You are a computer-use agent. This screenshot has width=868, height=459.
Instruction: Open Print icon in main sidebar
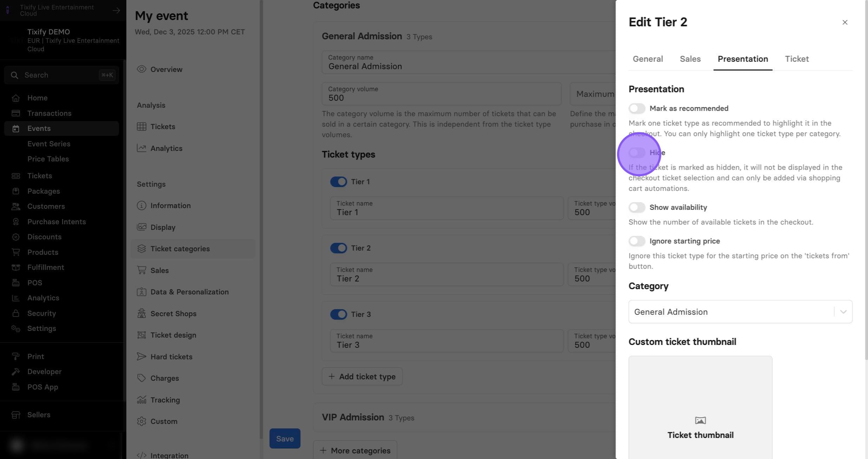15,356
